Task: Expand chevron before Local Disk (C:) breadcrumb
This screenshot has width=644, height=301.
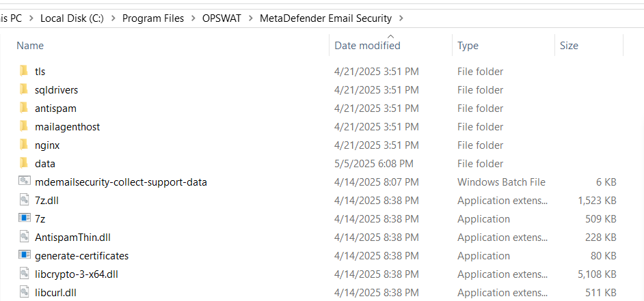Action: click(31, 18)
